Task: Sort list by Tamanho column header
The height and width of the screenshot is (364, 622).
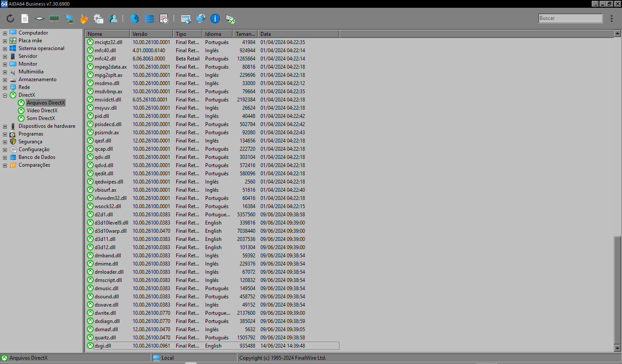Action: pos(245,34)
